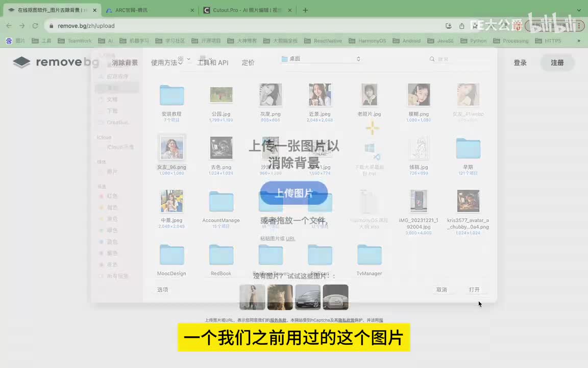The image size is (588, 368).
Task: Open the icon view mode dropdown in the file dialog
Action: pyautogui.click(x=183, y=59)
